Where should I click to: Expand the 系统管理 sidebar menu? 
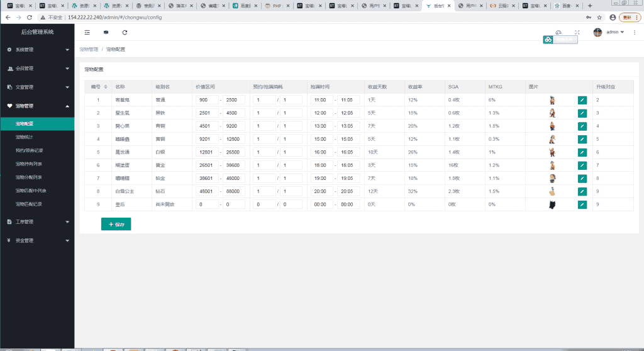click(x=38, y=49)
